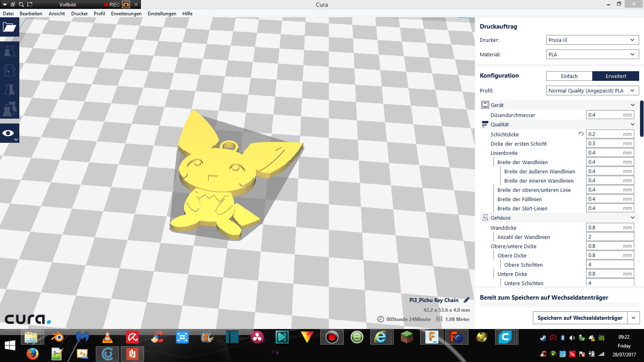Viewport: 644px width, 362px height.
Task: Open recorder dropdown triangle menu
Action: click(4, 4)
